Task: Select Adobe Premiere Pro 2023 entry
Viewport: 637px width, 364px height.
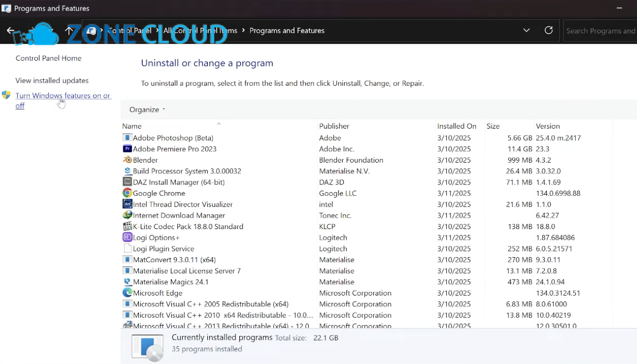Action: tap(175, 149)
